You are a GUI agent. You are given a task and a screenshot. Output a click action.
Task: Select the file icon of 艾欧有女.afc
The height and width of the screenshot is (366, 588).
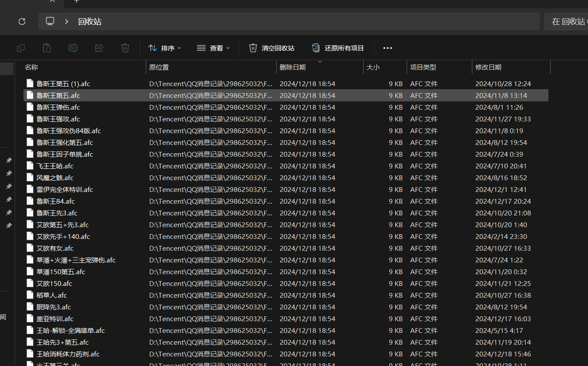click(30, 248)
